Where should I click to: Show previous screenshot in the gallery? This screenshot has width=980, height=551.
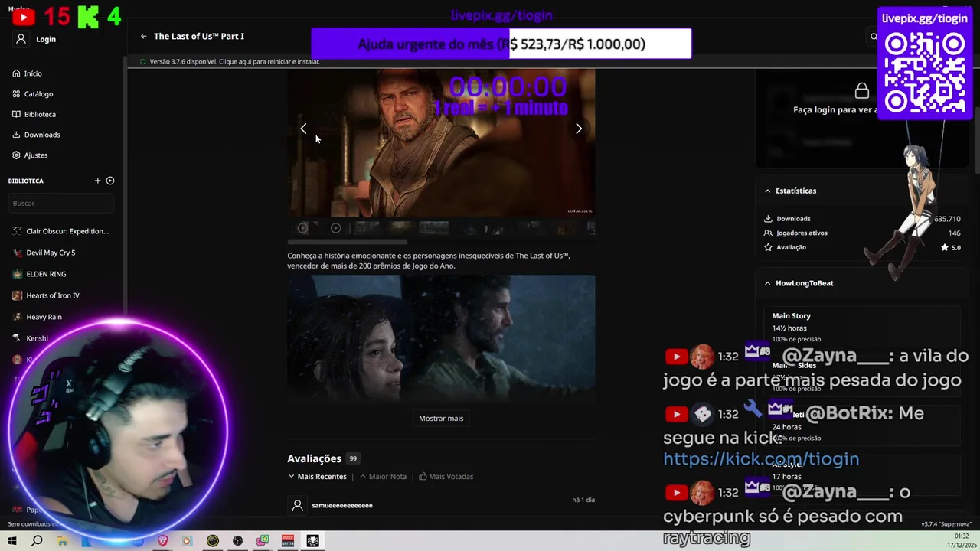coord(303,129)
